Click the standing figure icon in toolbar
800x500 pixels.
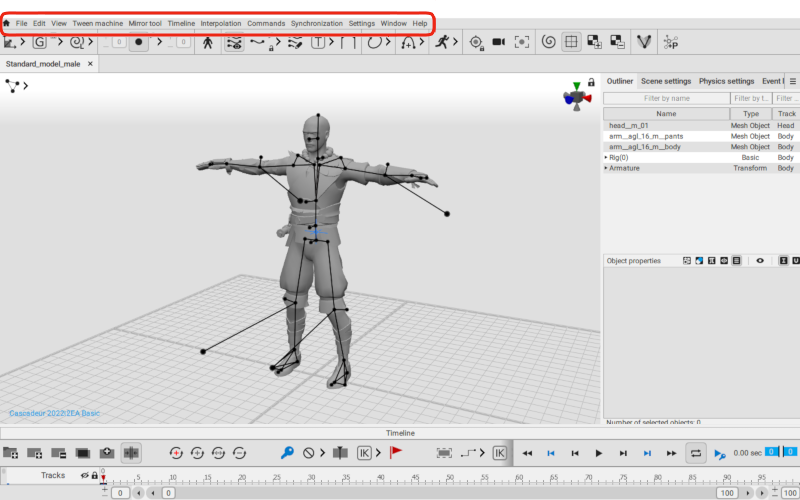[x=208, y=42]
